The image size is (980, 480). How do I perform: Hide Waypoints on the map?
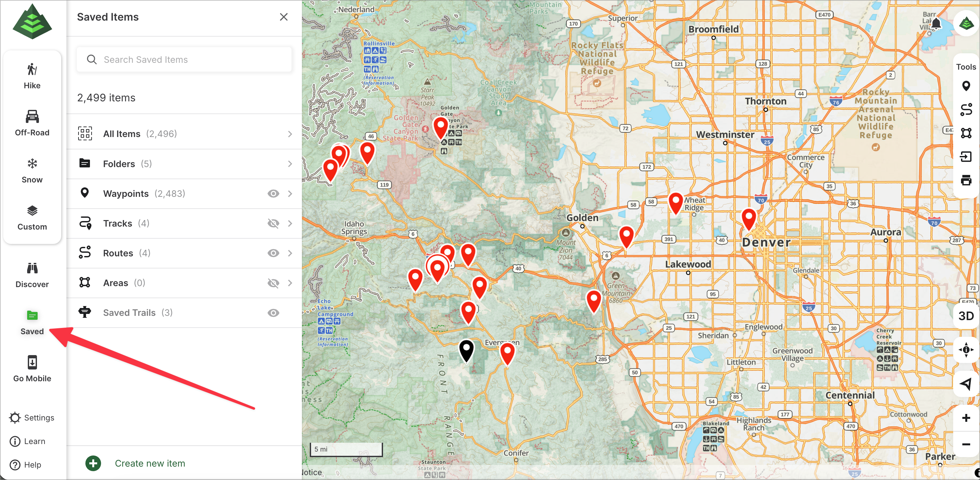click(x=273, y=194)
